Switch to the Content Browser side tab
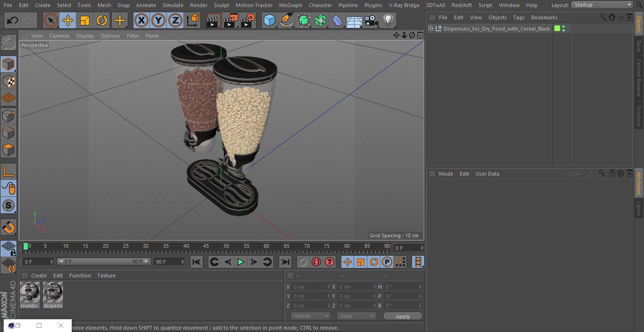Image resolution: width=644 pixels, height=332 pixels. point(639,78)
